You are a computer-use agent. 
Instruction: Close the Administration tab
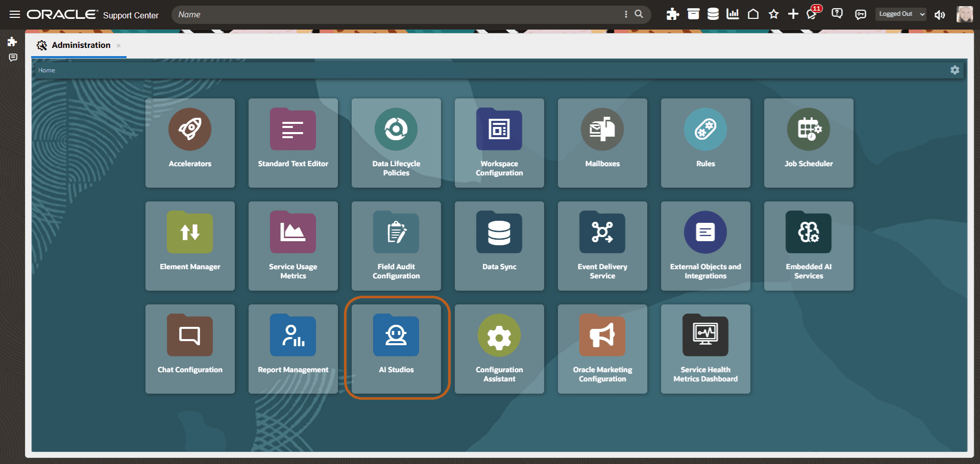tap(118, 45)
